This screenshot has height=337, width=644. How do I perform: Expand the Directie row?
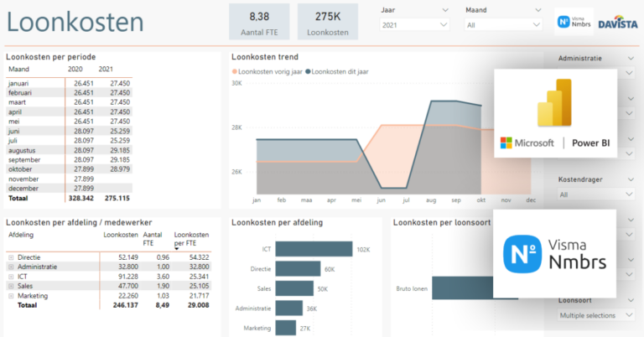click(11, 257)
